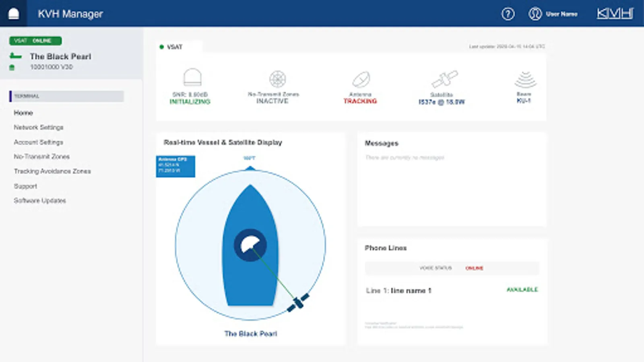Open the Support page
644x362 pixels.
[x=25, y=186]
